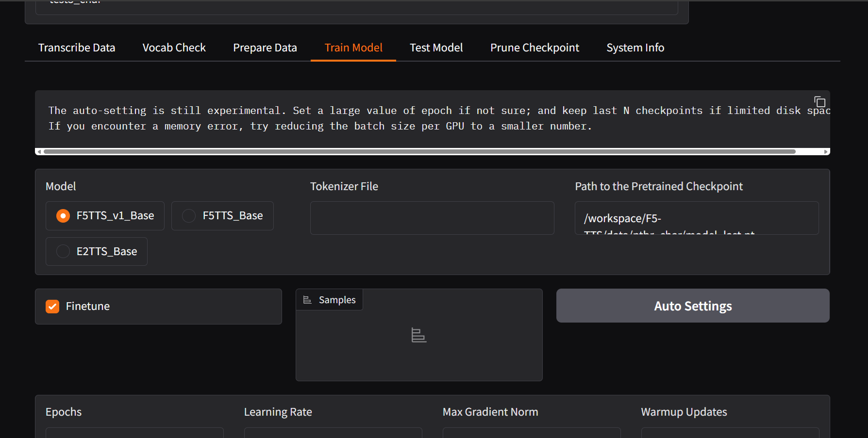Click the copy icon in the info box
Image resolution: width=868 pixels, height=438 pixels.
click(819, 102)
